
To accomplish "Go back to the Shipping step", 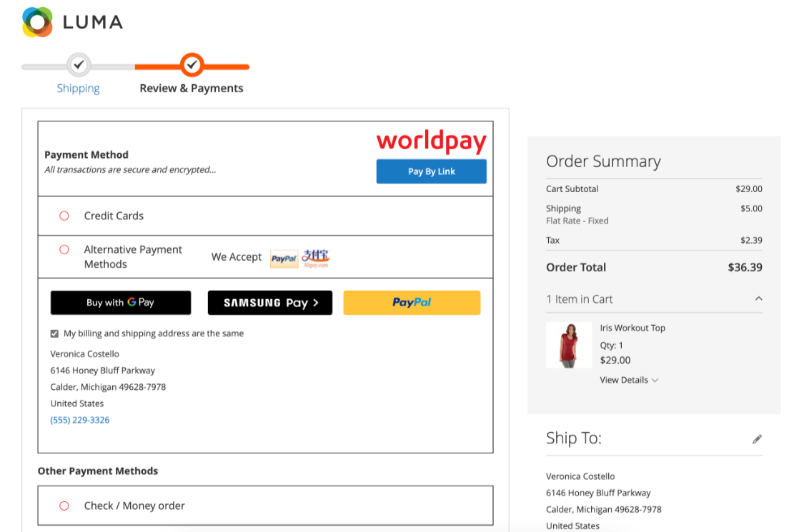I will [79, 88].
